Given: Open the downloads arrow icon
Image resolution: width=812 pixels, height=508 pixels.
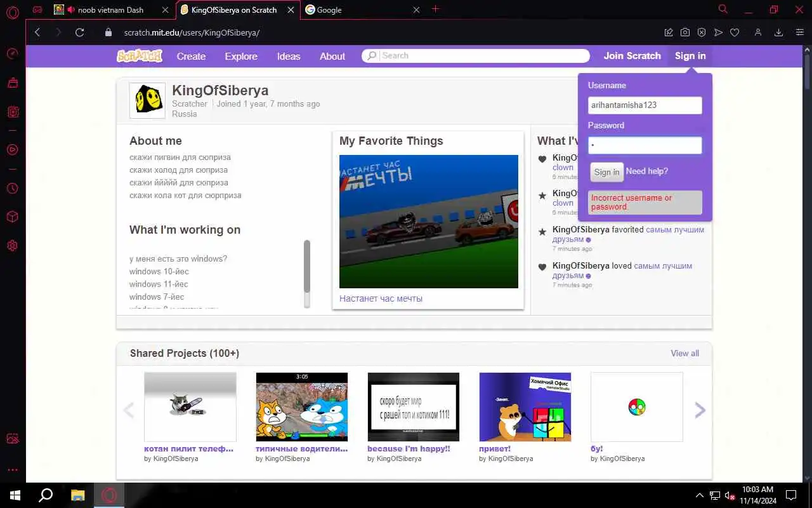Looking at the screenshot, I should [x=778, y=32].
